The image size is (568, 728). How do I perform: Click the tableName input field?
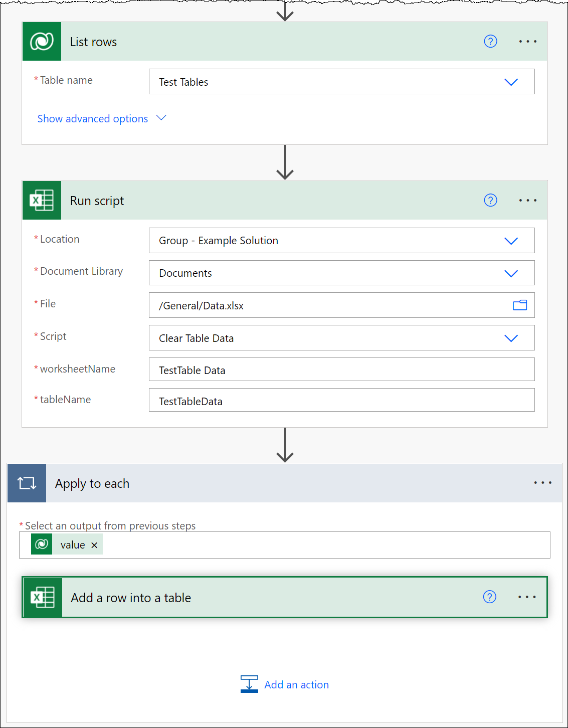click(x=341, y=401)
